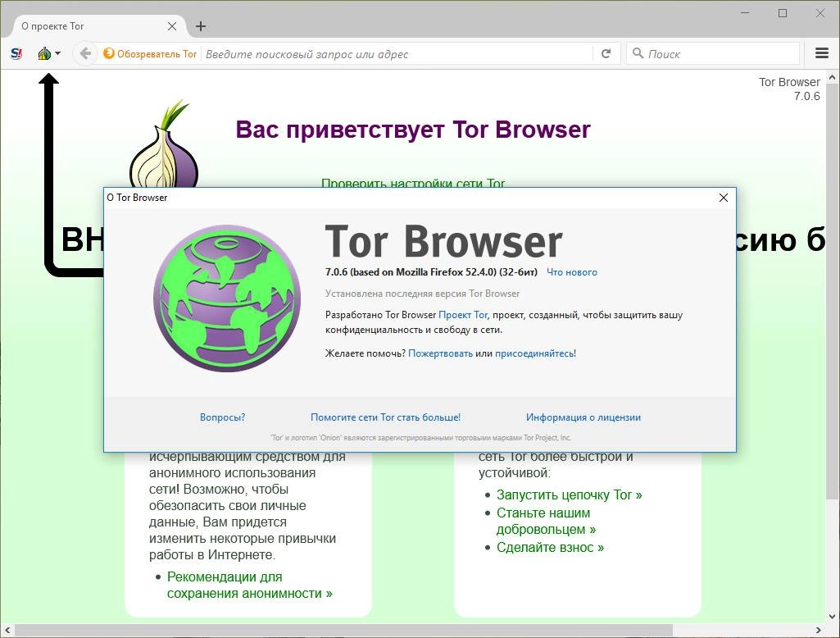Click the onion logo on page
The width and height of the screenshot is (840, 638).
pos(164,144)
